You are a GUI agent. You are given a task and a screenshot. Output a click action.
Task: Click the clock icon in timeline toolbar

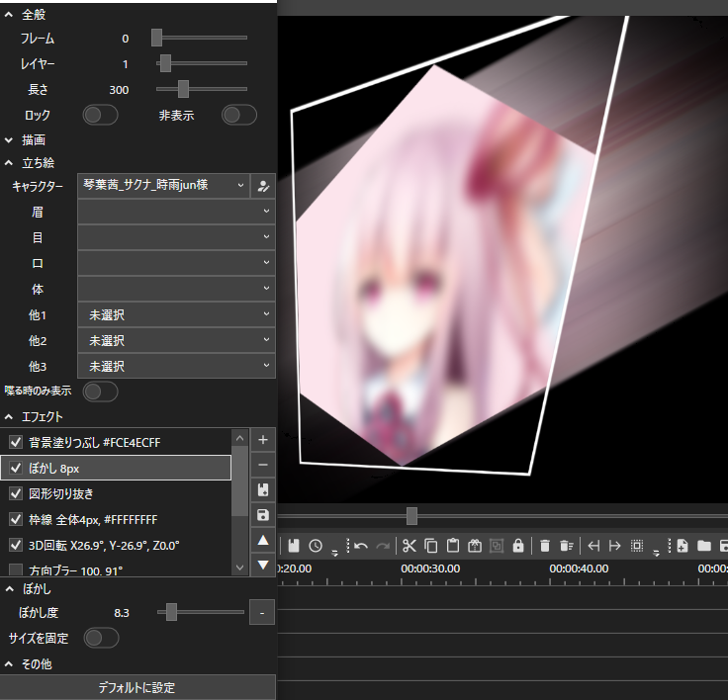click(x=316, y=546)
